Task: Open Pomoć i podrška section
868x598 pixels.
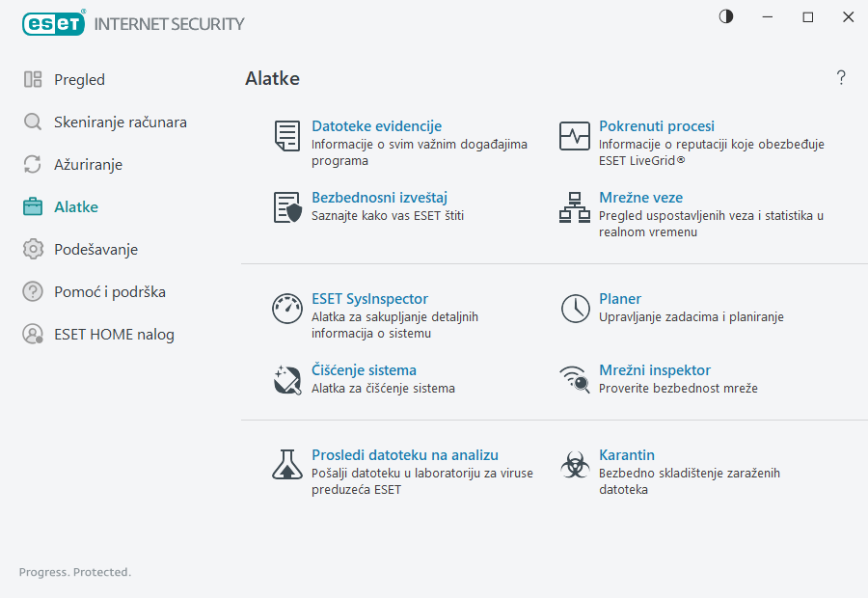Action: (103, 292)
